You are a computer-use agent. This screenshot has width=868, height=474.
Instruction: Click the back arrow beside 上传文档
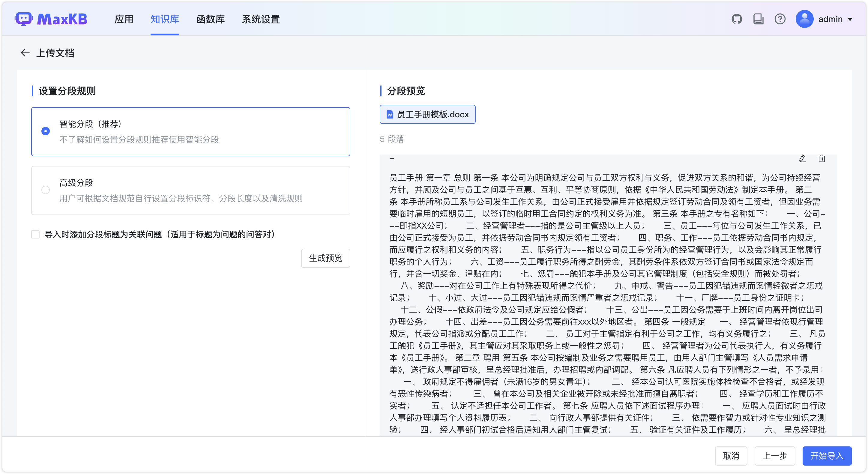[x=25, y=53]
